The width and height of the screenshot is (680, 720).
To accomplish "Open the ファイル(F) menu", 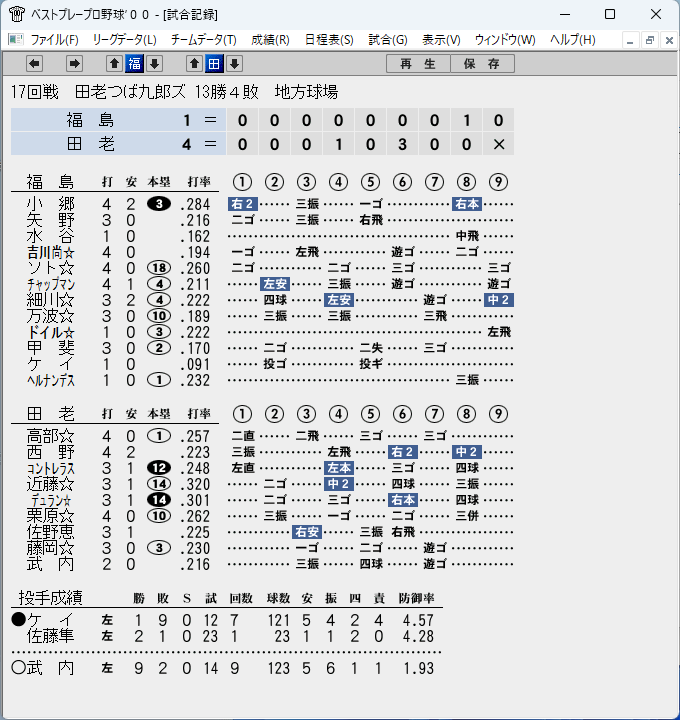I will [x=54, y=40].
